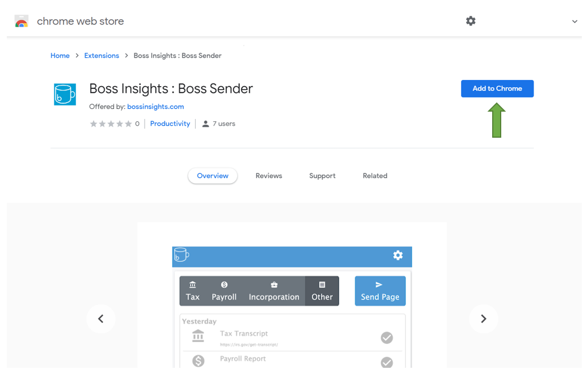Select the Other category in the preview
This screenshot has width=588, height=378.
pos(322,291)
